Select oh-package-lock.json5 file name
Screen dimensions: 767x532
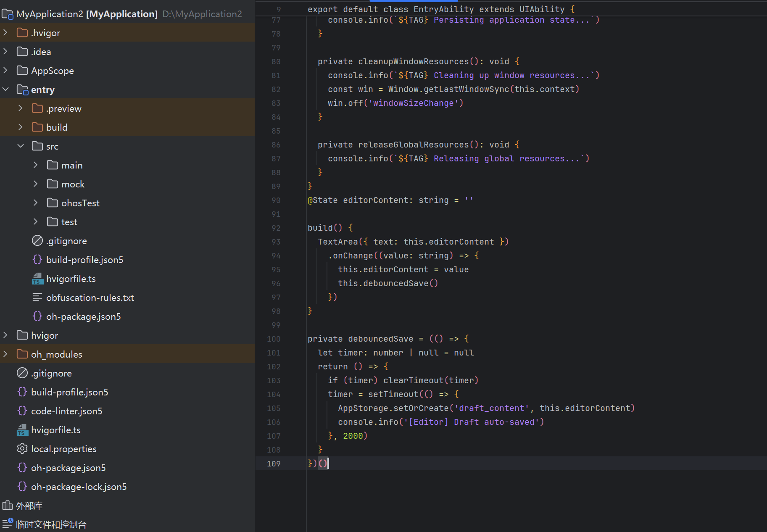(x=79, y=487)
